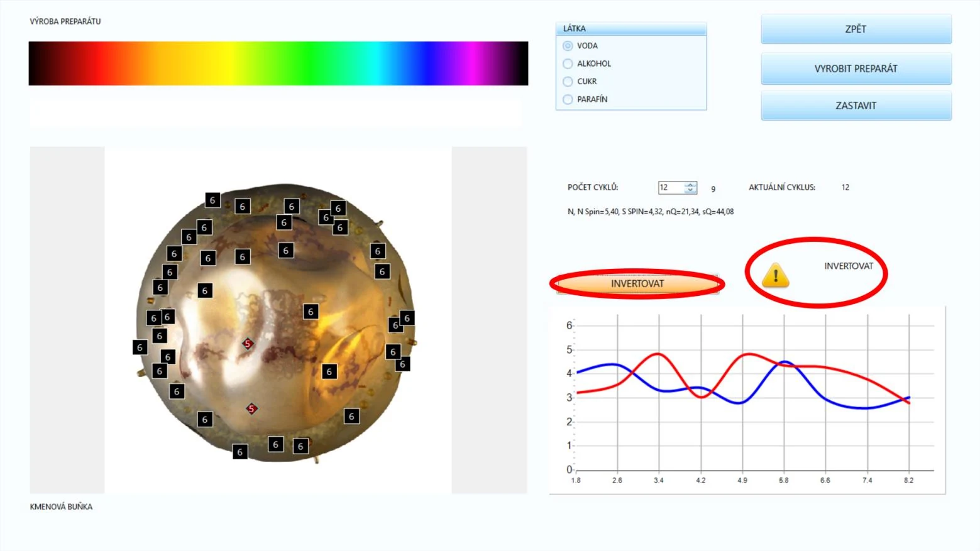
Task: Click the yellow warning triangle icon
Action: point(775,275)
